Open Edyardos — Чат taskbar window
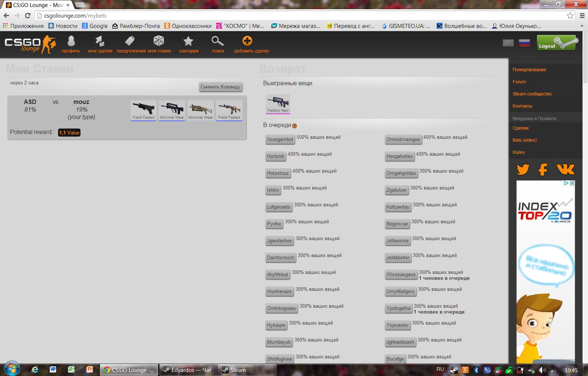This screenshot has height=376, width=588. (x=189, y=370)
